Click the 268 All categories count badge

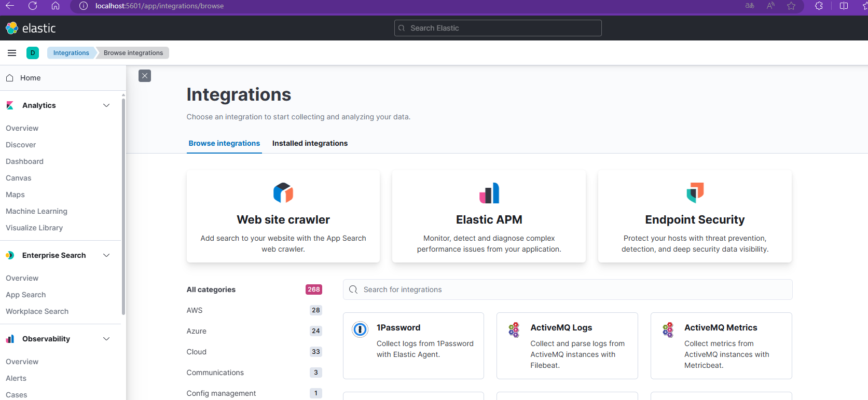click(x=314, y=289)
